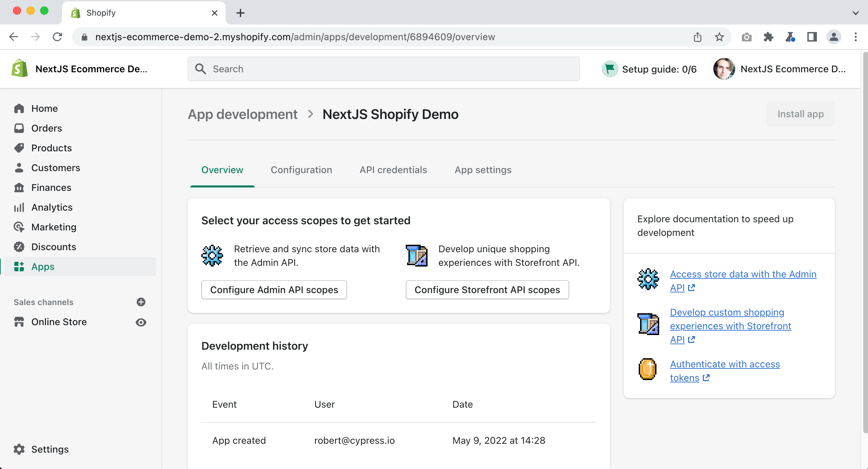Viewport: 868px width, 469px height.
Task: Open Setup guide: 0/6 progress
Action: 649,69
